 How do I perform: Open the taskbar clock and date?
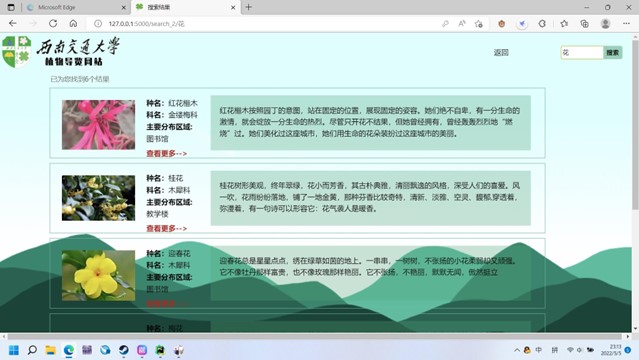[610, 350]
